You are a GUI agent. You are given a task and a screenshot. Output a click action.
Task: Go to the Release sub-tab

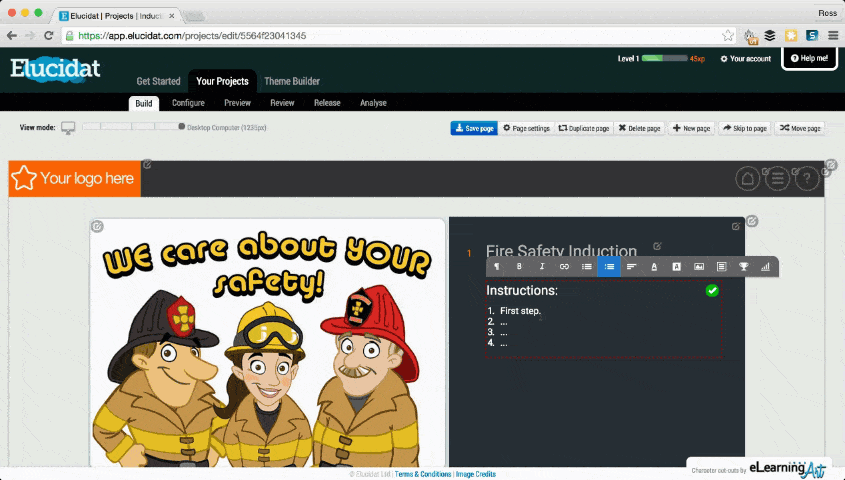(x=327, y=103)
